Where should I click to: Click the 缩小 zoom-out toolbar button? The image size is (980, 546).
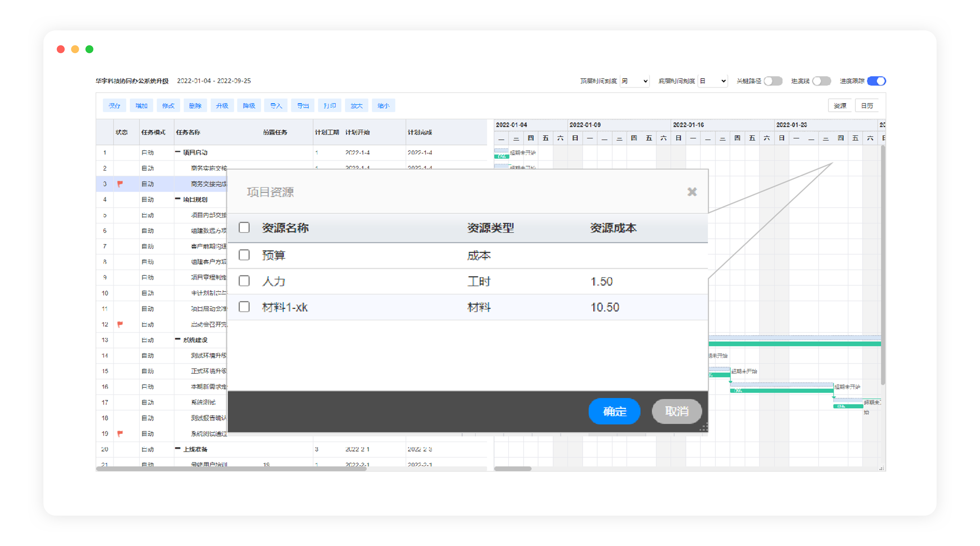click(x=383, y=106)
